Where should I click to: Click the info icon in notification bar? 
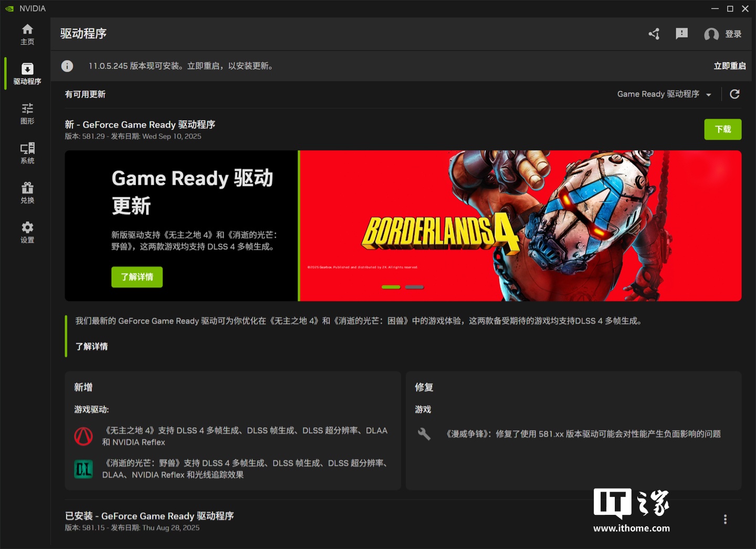pyautogui.click(x=67, y=66)
